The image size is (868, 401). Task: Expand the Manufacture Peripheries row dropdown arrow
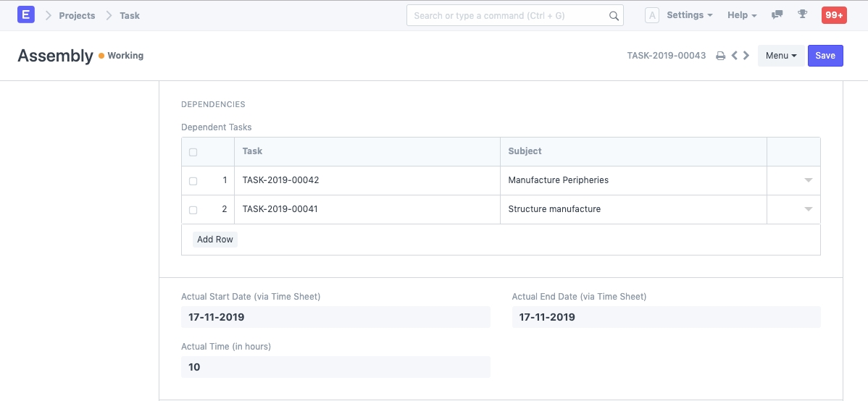pyautogui.click(x=809, y=180)
